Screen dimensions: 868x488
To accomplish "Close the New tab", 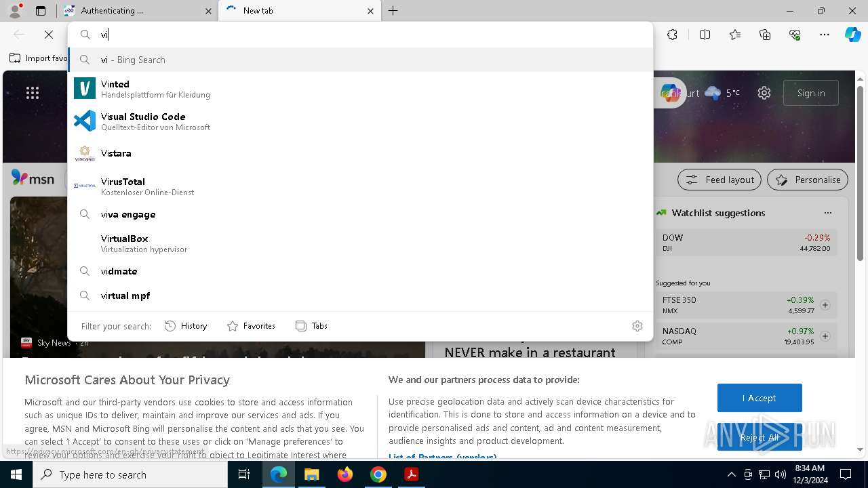I will tap(370, 11).
